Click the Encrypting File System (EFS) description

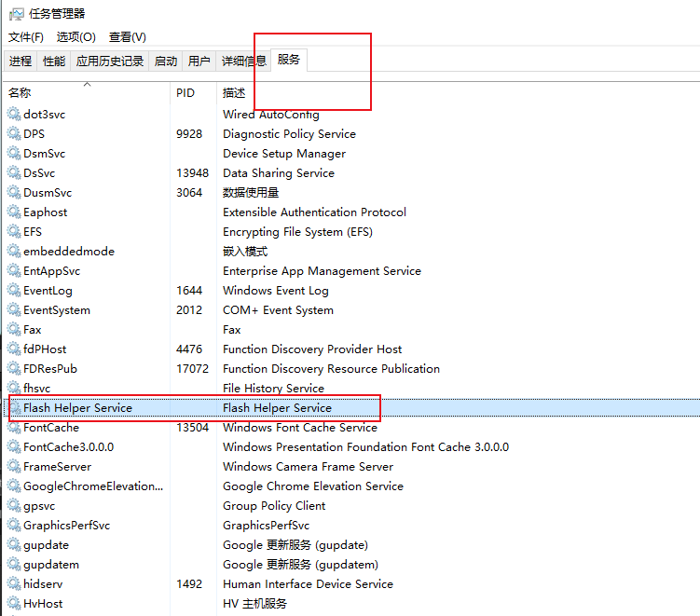coord(297,232)
